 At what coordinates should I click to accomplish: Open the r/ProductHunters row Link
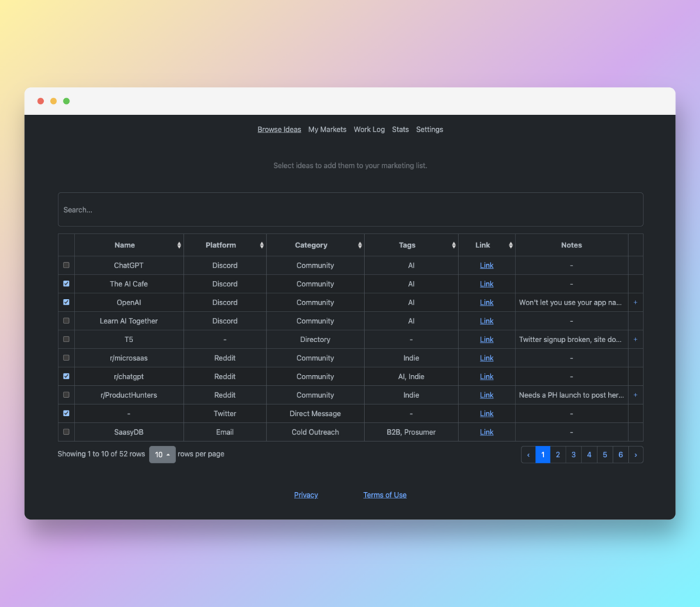487,395
